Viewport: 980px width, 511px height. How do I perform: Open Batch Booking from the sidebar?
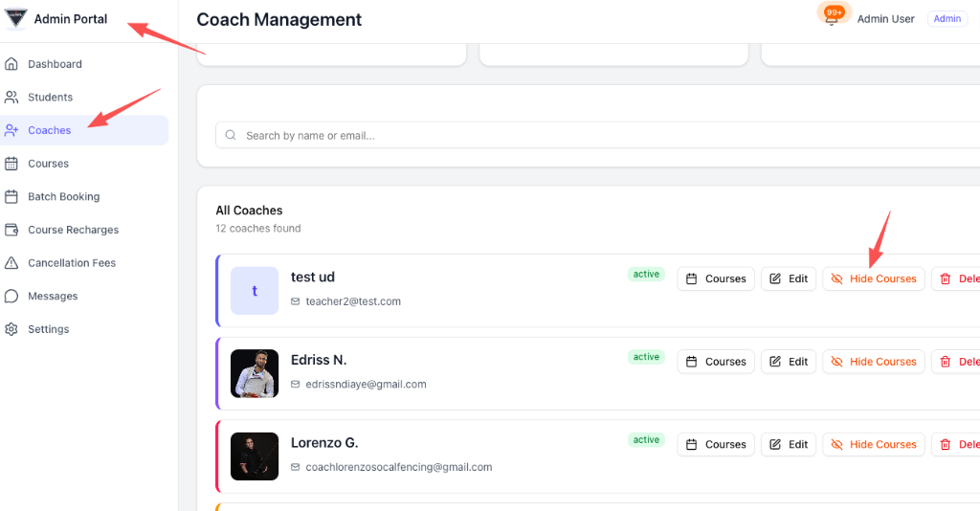click(63, 197)
